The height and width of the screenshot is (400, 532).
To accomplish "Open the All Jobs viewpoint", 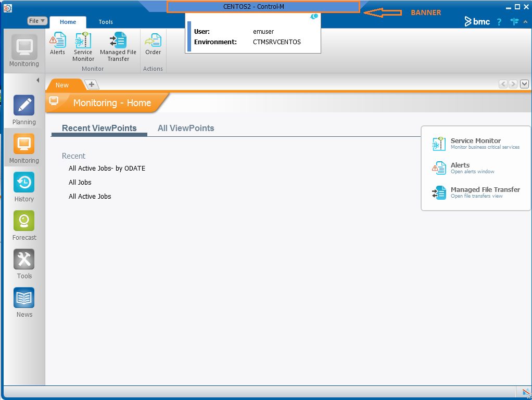I will click(80, 183).
